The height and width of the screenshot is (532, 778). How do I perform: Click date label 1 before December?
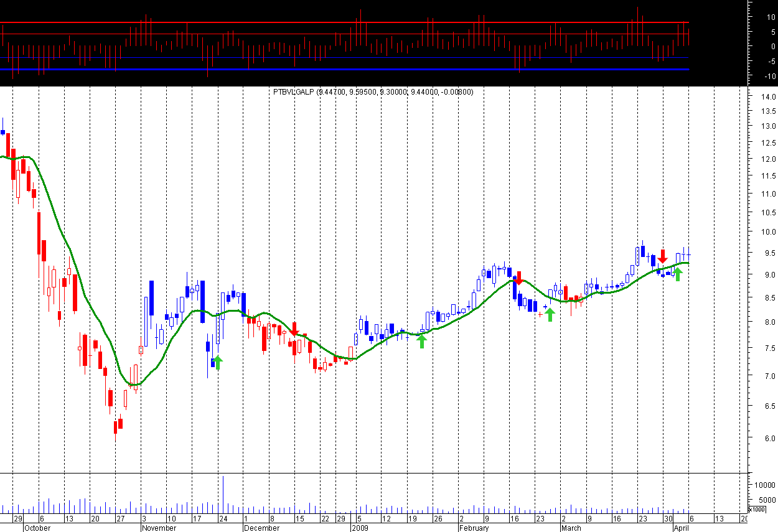pyautogui.click(x=246, y=519)
